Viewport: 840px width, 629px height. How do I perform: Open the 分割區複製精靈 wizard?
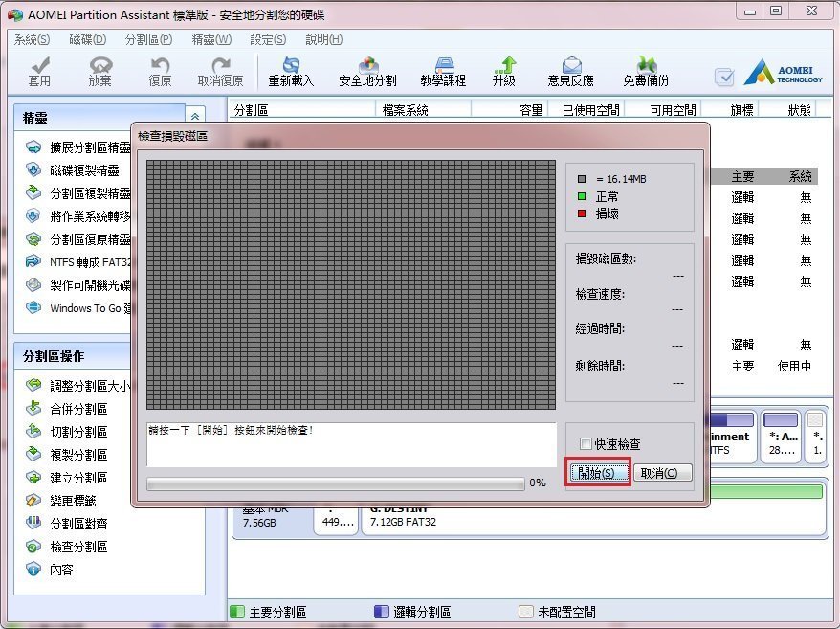click(x=78, y=193)
